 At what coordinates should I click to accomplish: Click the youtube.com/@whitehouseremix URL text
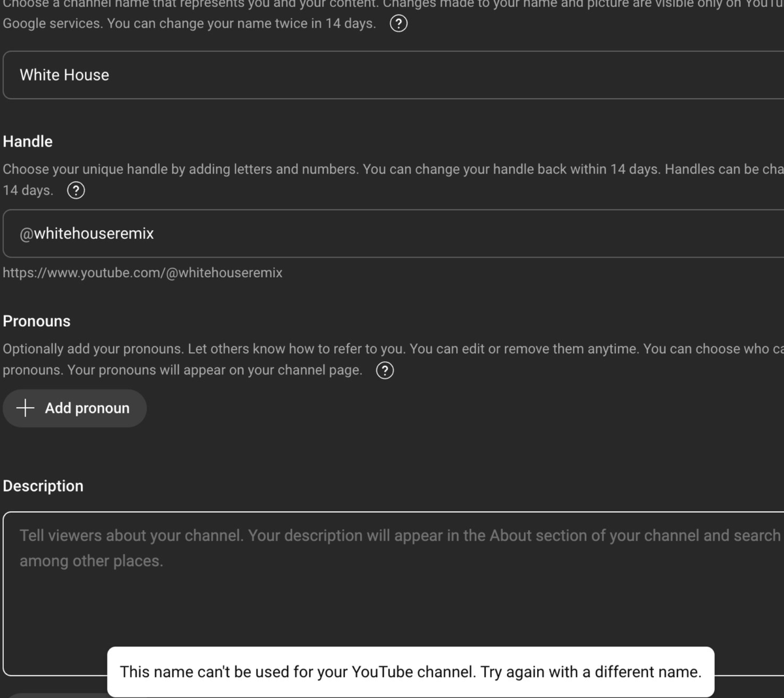[x=142, y=273]
